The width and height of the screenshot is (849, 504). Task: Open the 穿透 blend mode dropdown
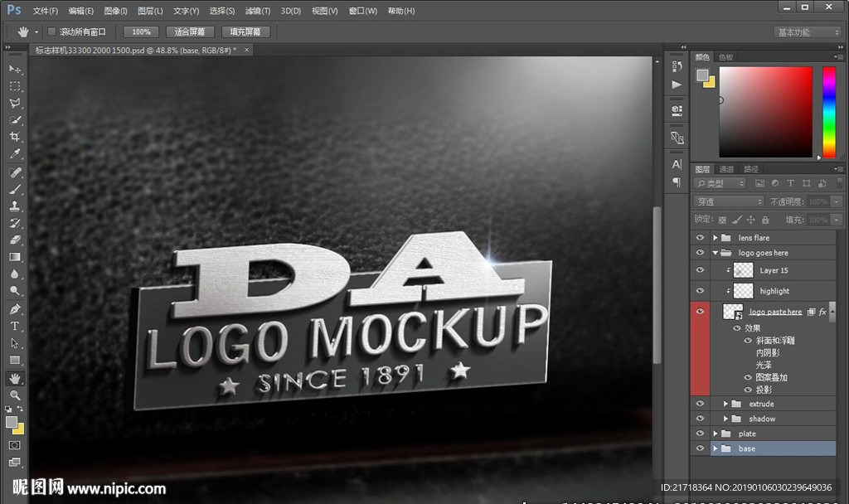click(728, 201)
